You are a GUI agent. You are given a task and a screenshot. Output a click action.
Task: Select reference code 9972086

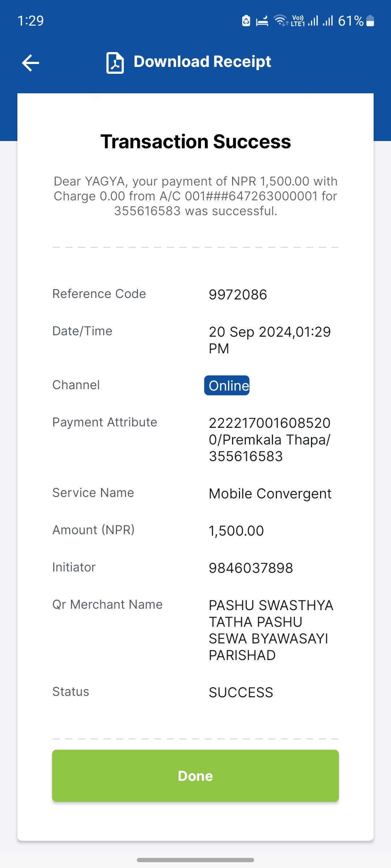point(238,295)
